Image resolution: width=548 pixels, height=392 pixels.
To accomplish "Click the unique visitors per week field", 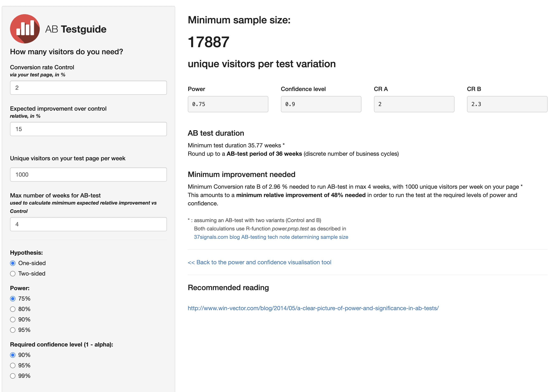I will click(88, 175).
